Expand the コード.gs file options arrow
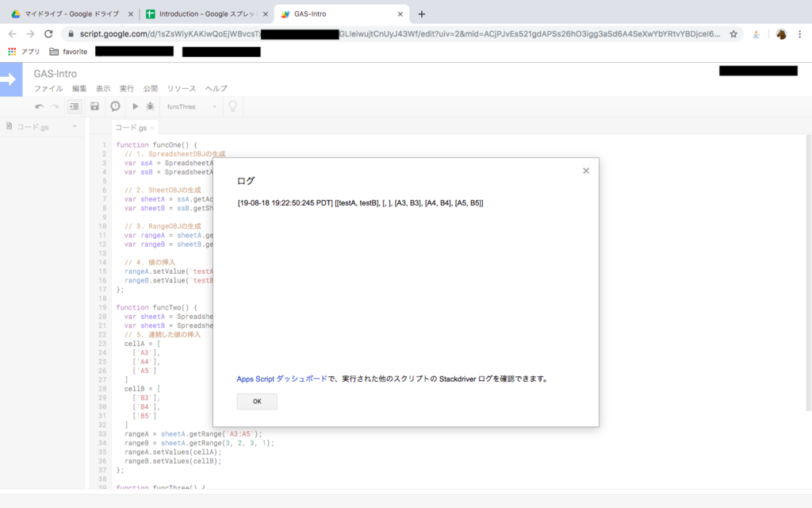Image resolution: width=812 pixels, height=508 pixels. point(75,127)
